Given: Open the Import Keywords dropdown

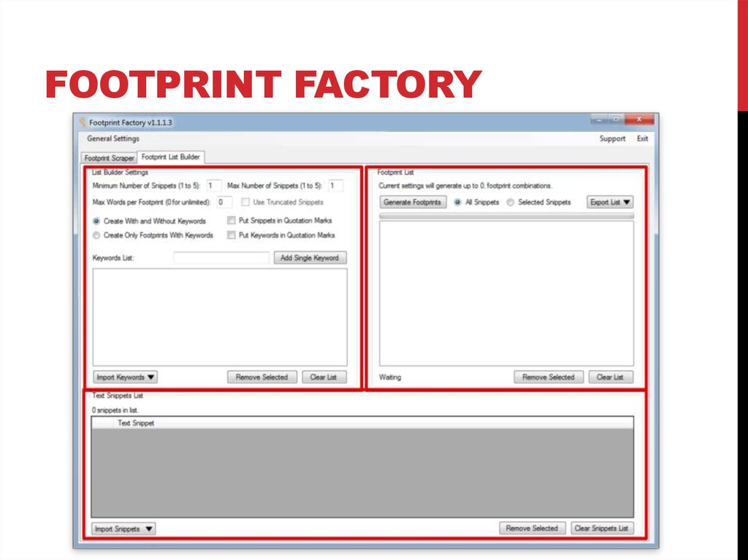Looking at the screenshot, I should (x=126, y=377).
